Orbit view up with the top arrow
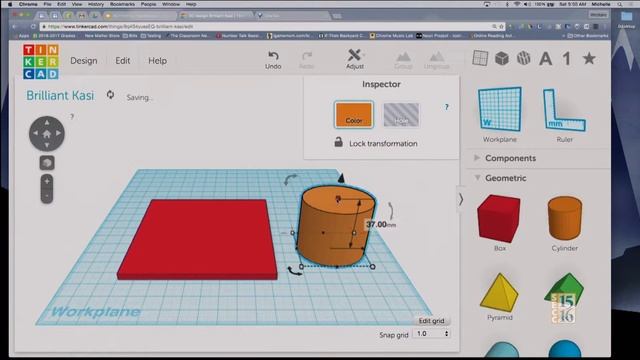The width and height of the screenshot is (640, 360). 47,122
